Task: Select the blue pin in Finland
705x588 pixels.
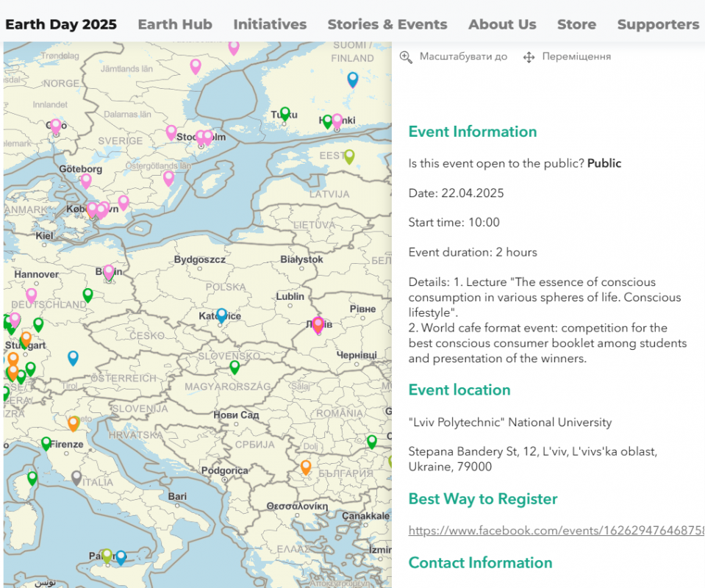Action: coord(353,79)
